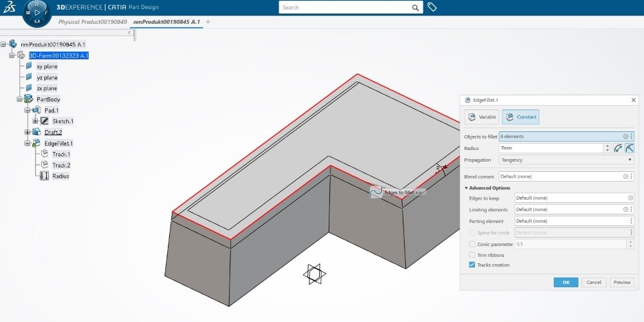This screenshot has width=644, height=322.
Task: Select the zx plane icon
Action: [x=29, y=88]
